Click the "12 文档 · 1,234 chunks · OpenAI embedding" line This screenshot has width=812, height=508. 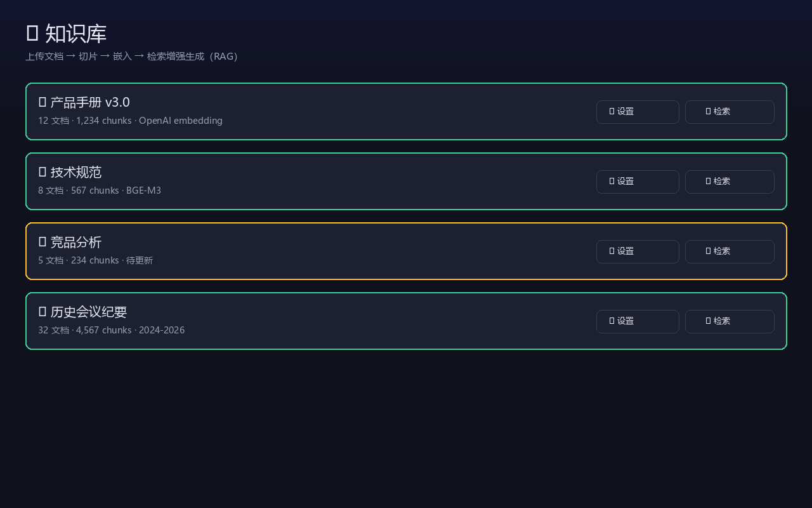130,121
